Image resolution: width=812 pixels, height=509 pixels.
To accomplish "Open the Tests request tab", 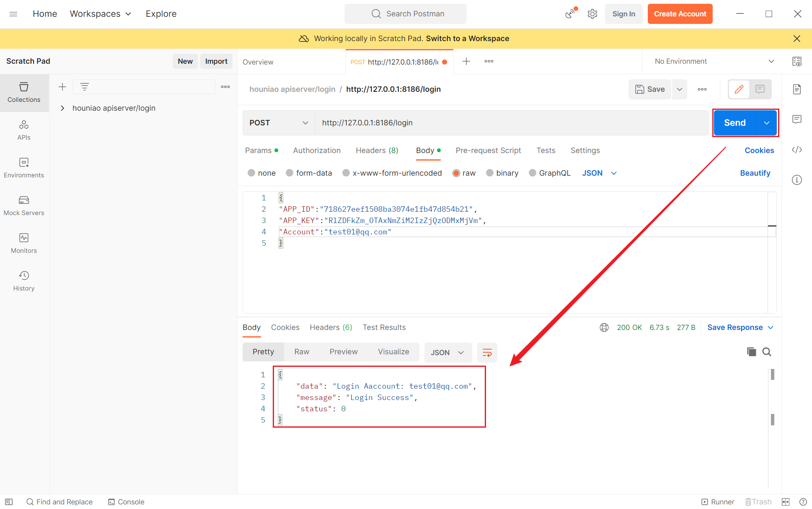I will [x=546, y=151].
